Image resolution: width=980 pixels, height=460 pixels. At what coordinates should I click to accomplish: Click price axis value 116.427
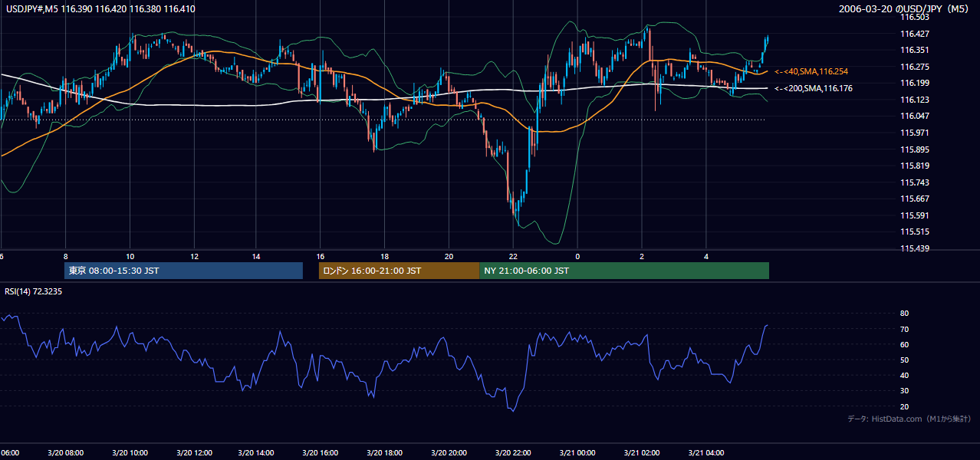914,34
